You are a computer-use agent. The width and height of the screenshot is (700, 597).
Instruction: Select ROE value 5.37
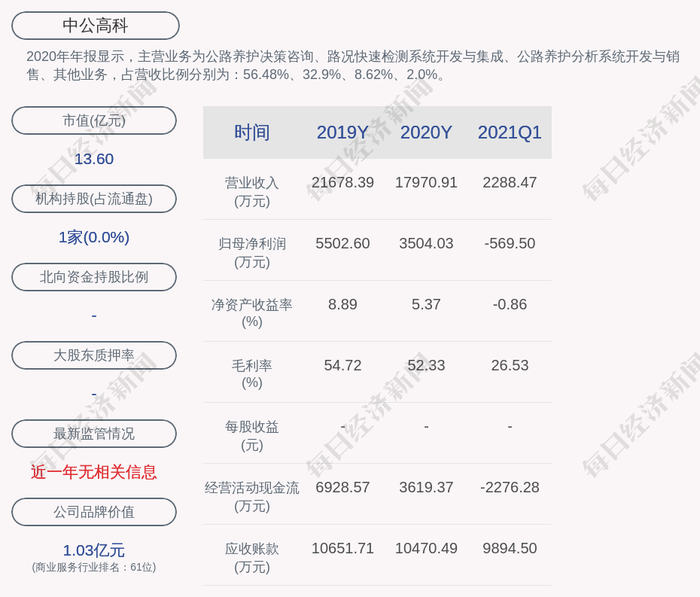coord(426,305)
